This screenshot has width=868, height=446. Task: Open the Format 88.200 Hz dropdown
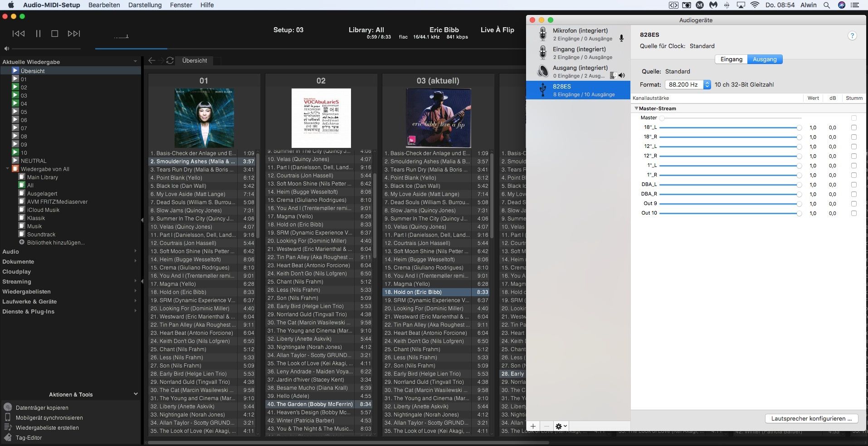click(x=688, y=84)
